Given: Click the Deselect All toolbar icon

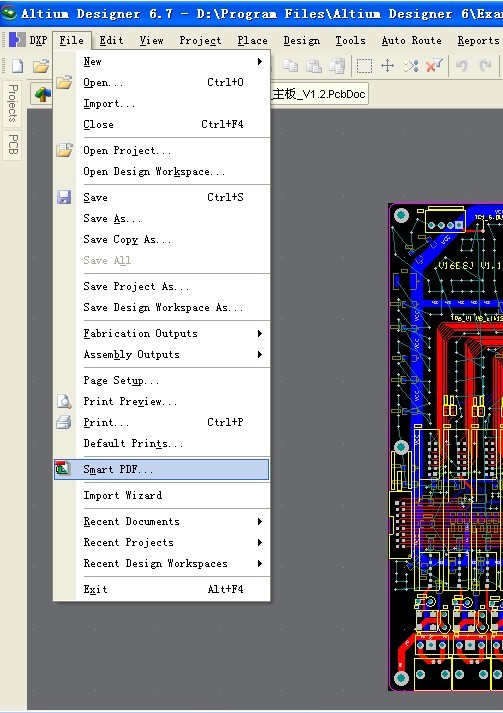Looking at the screenshot, I should [411, 66].
